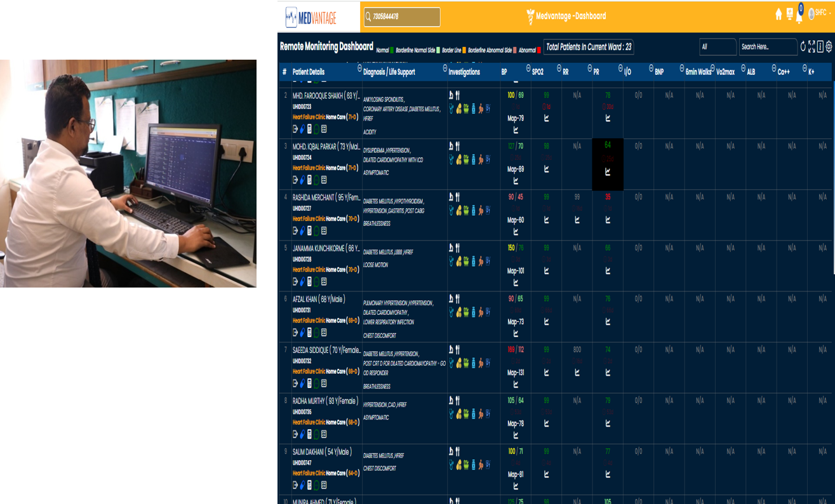Open patient RASHIDA MERCHANT

click(x=326, y=197)
